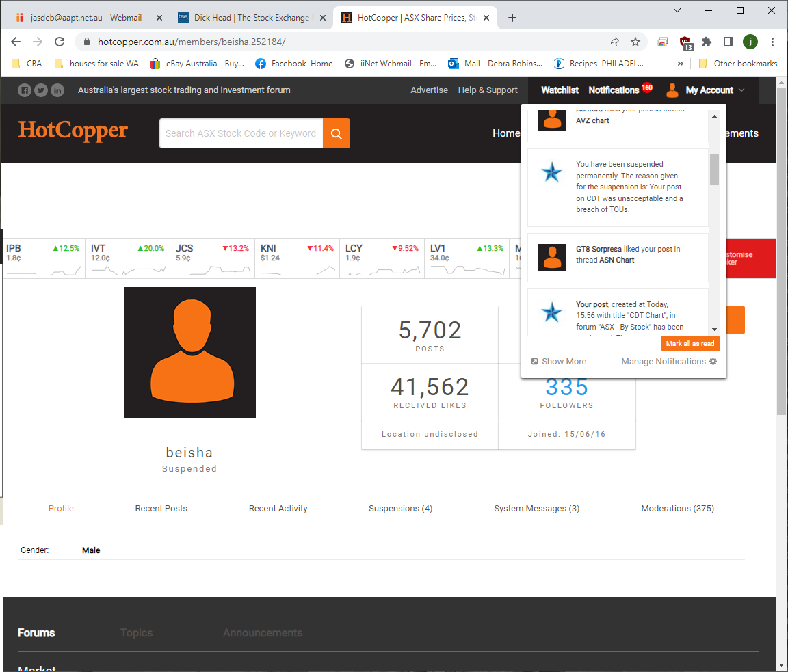This screenshot has width=788, height=672.
Task: Open the IVT stock ticker tile
Action: pyautogui.click(x=128, y=258)
